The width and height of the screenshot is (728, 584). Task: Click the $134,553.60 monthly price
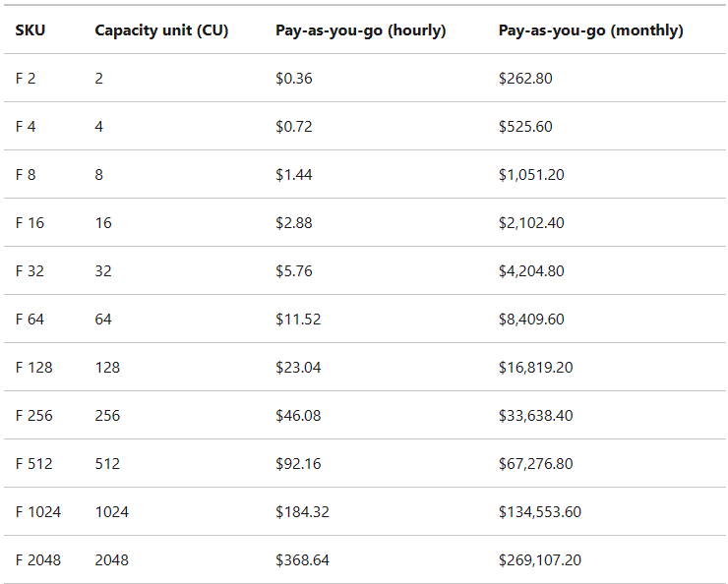[x=539, y=512]
